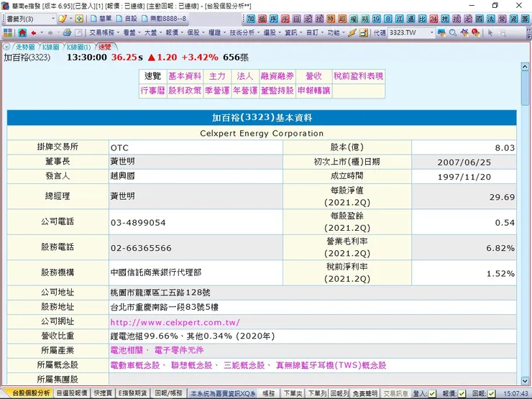Image resolution: width=532 pixels, height=399 pixels.
Task: Click the four-color window layout icon
Action: click(7, 33)
